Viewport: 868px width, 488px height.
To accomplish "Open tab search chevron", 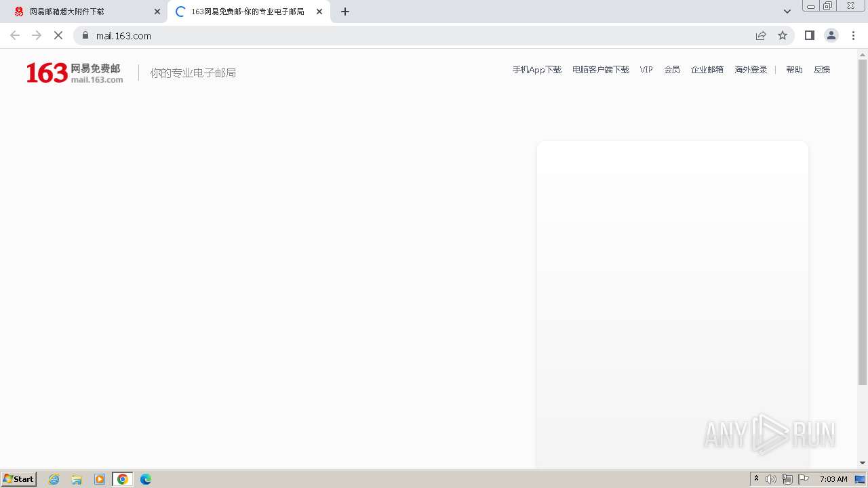I will click(787, 12).
